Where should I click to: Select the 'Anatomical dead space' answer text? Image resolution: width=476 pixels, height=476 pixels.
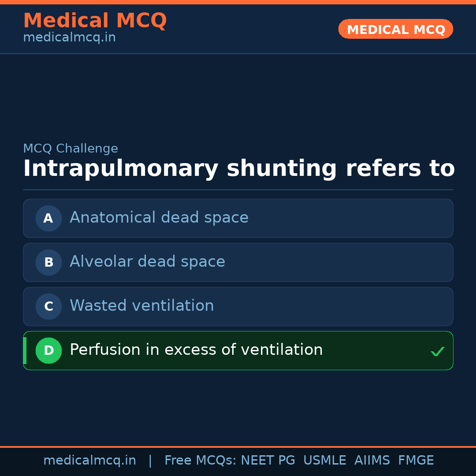(x=159, y=218)
